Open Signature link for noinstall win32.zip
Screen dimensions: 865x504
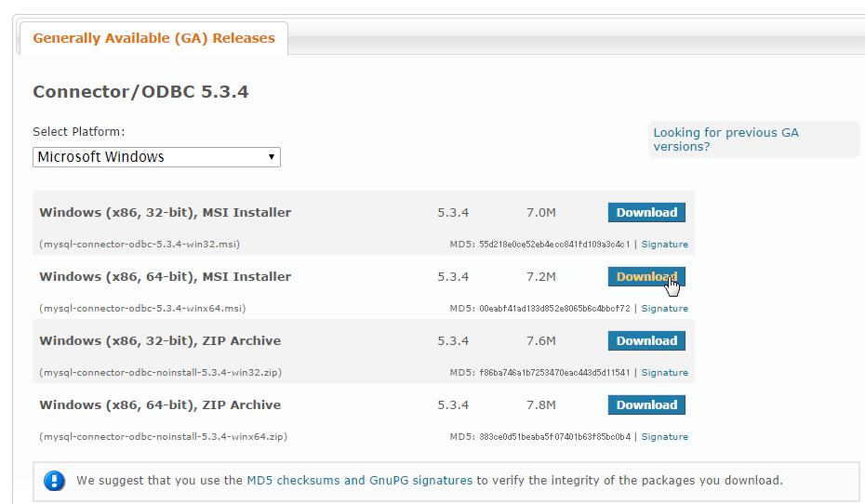click(x=664, y=373)
